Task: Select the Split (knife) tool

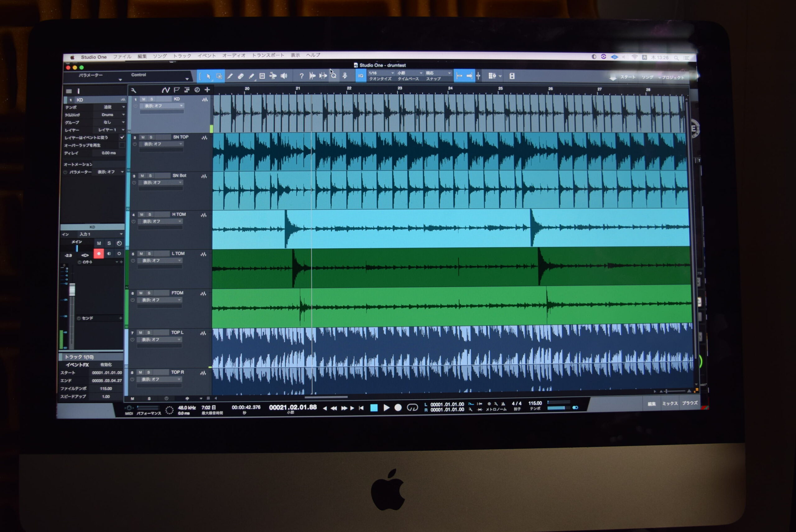Action: (x=230, y=76)
